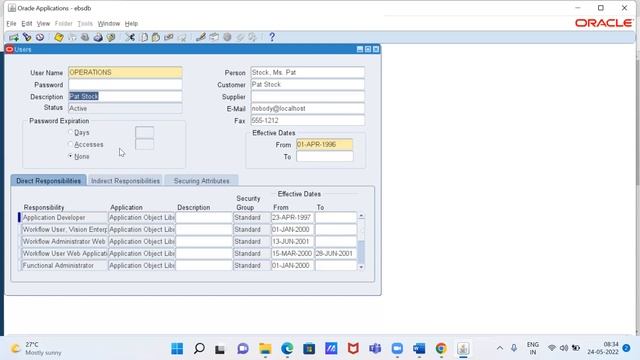This screenshot has width=640, height=360.
Task: Click the E-Mail field nobody@localhost
Action: (x=307, y=109)
